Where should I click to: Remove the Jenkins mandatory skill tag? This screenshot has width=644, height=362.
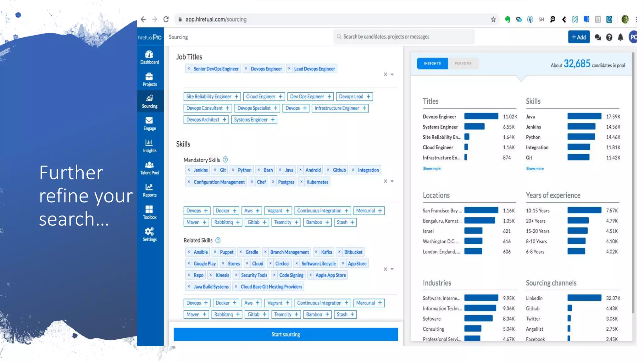coord(189,170)
